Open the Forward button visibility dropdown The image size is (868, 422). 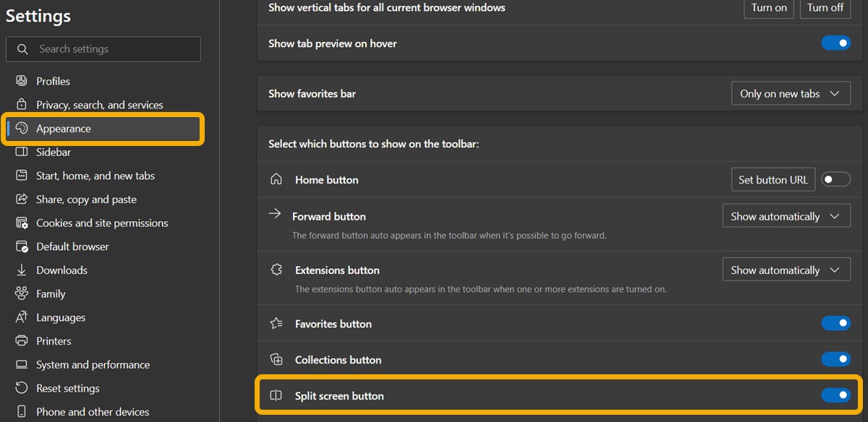pos(786,215)
